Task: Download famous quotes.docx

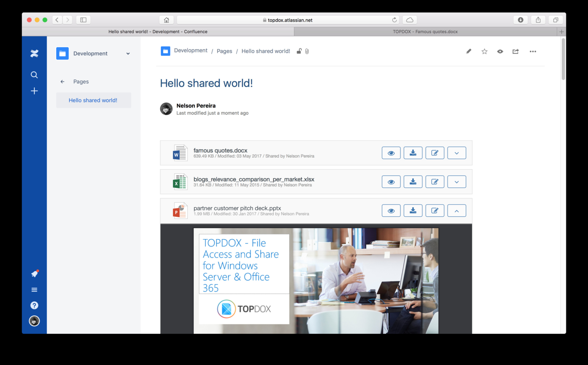Action: click(413, 153)
